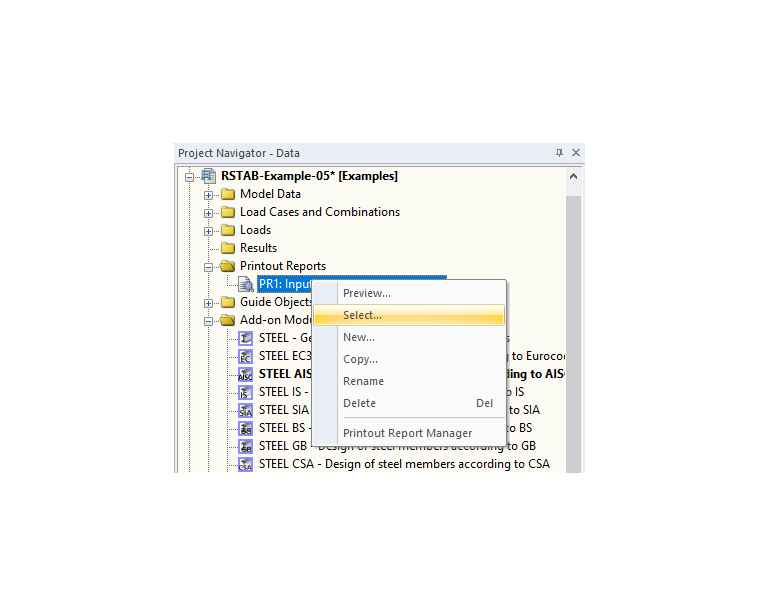
Task: Select the PR1: Input report item
Action: 285,284
